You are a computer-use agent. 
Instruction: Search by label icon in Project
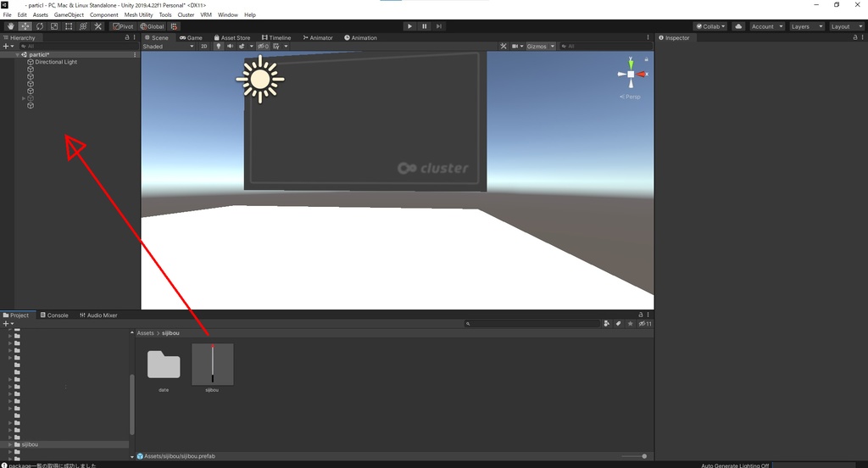click(618, 324)
